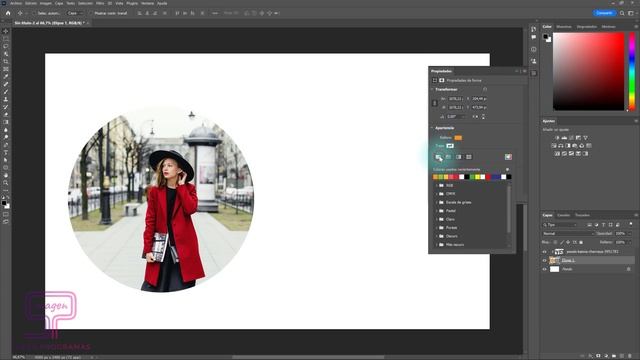
Task: Open the search magnifier icon near Compartir
Action: (x=622, y=13)
